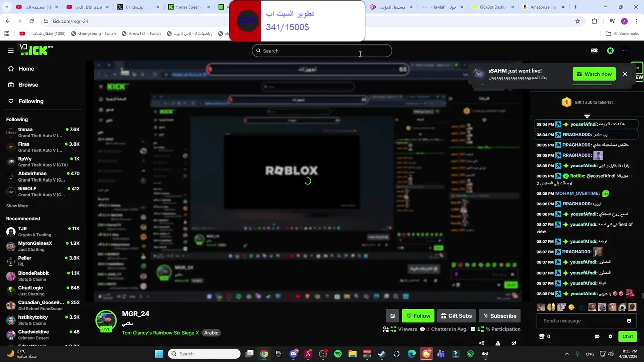Click the Arabic language tag
The image size is (644, 362).
[x=211, y=333]
